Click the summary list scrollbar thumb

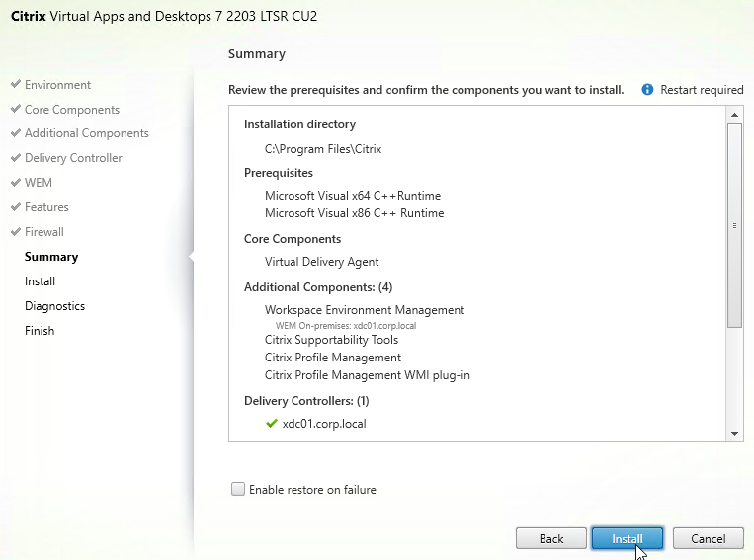pos(734,225)
